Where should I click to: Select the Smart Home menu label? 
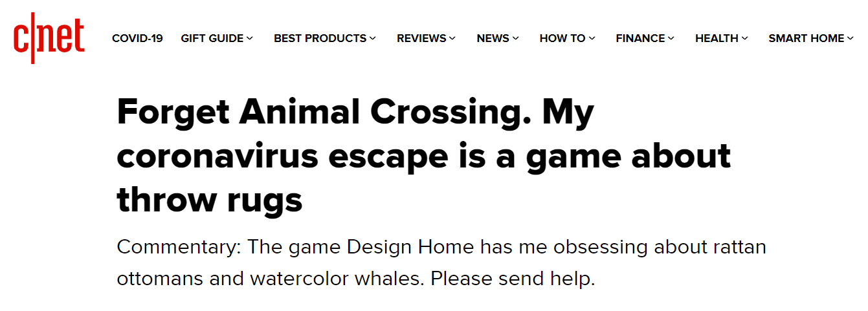[x=806, y=38]
